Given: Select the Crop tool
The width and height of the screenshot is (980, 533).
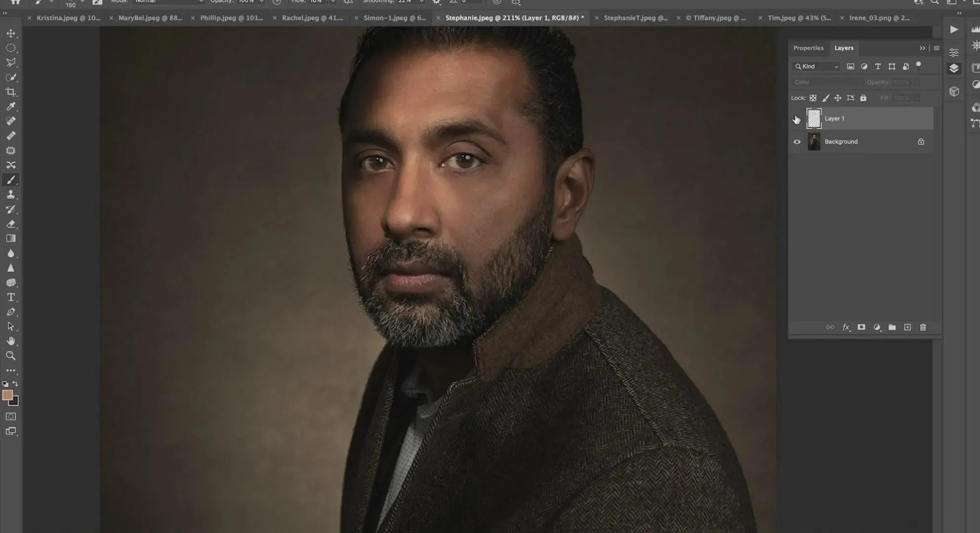Looking at the screenshot, I should coord(11,92).
